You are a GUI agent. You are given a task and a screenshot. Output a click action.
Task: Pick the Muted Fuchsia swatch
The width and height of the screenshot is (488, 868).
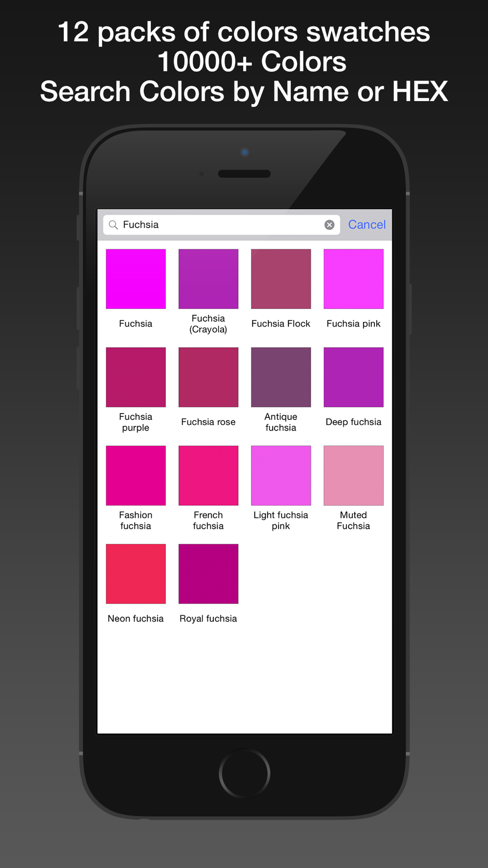click(x=354, y=475)
